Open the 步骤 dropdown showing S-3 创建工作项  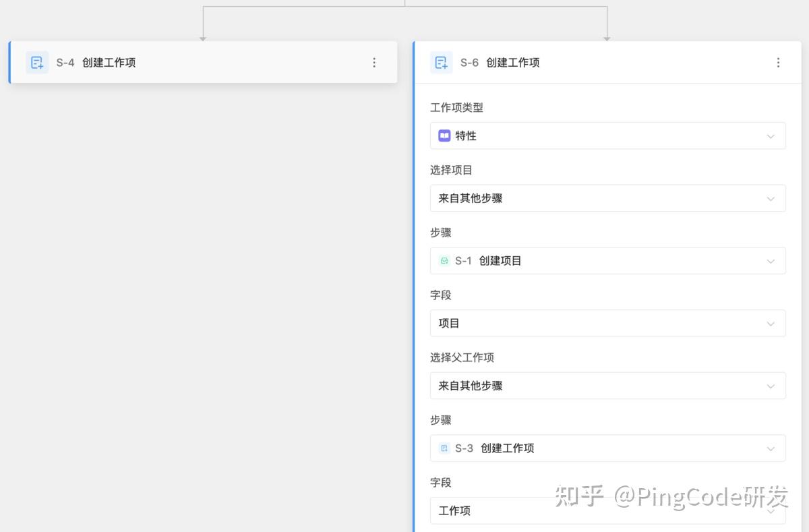(607, 448)
